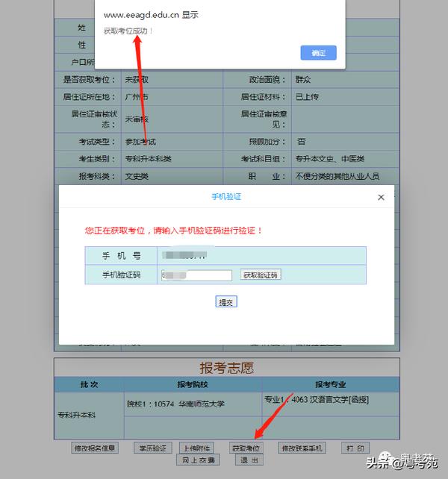The width and height of the screenshot is (448, 479).
Task: Close the 手机验证 dialog with the X
Action: [x=381, y=197]
